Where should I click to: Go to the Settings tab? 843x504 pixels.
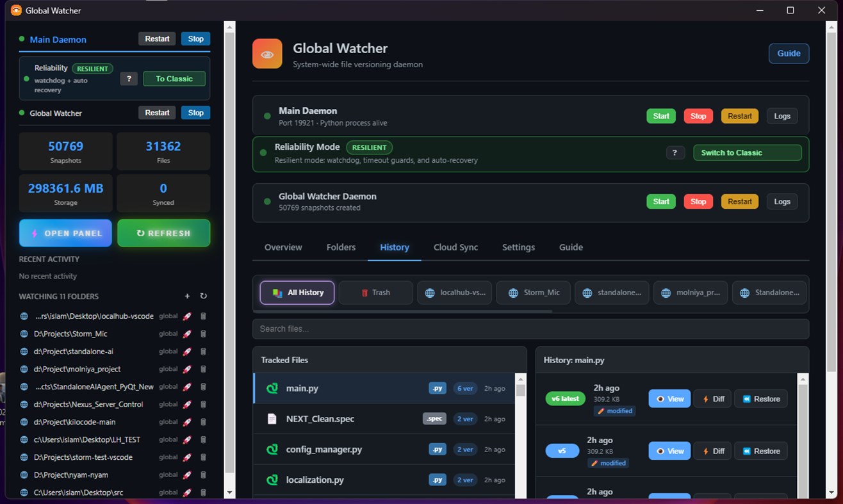518,247
